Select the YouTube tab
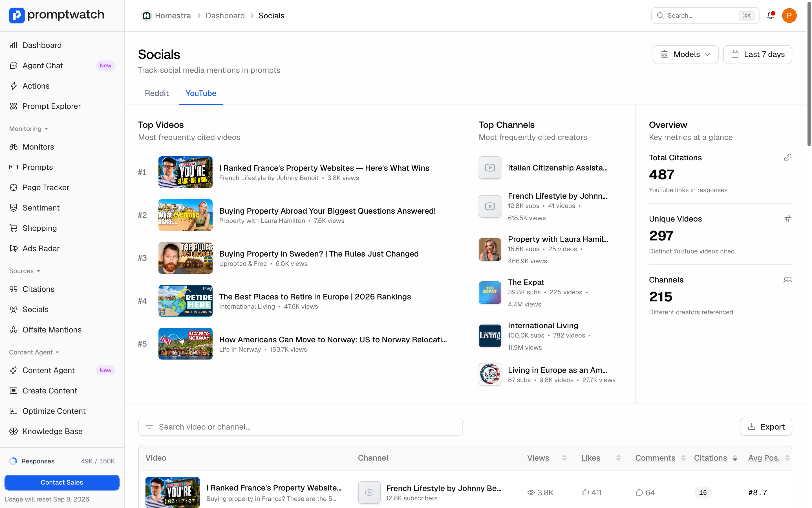 click(x=201, y=93)
